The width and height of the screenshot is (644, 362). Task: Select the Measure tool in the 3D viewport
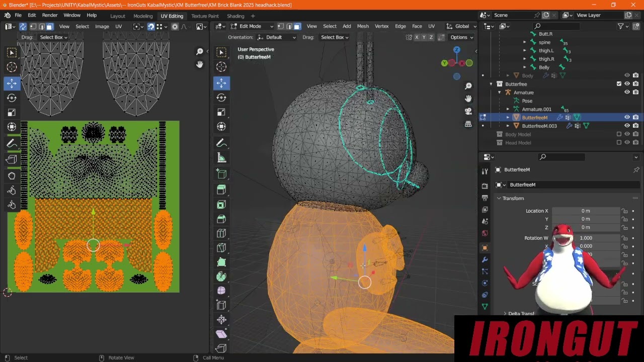221,158
